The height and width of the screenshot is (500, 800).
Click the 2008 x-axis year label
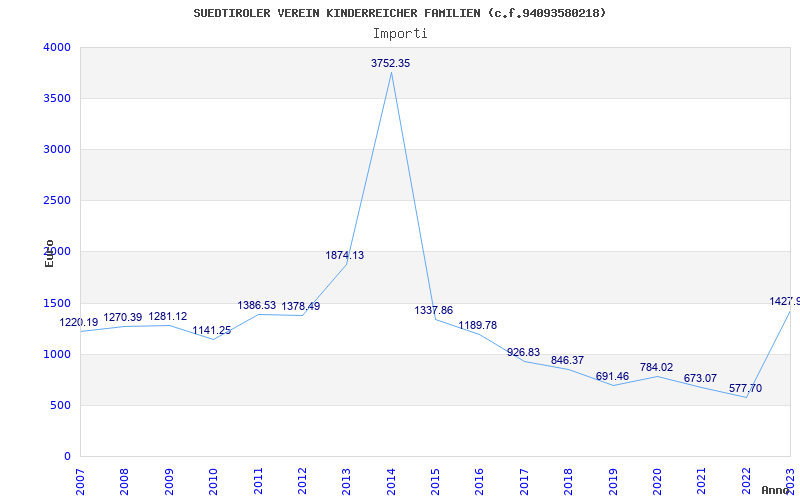pos(124,481)
